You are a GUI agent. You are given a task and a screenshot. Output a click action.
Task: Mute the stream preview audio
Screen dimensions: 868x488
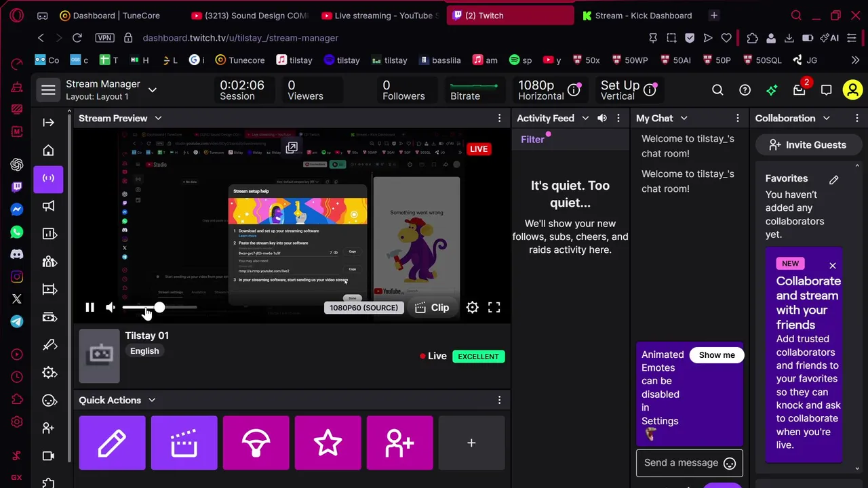pyautogui.click(x=111, y=308)
